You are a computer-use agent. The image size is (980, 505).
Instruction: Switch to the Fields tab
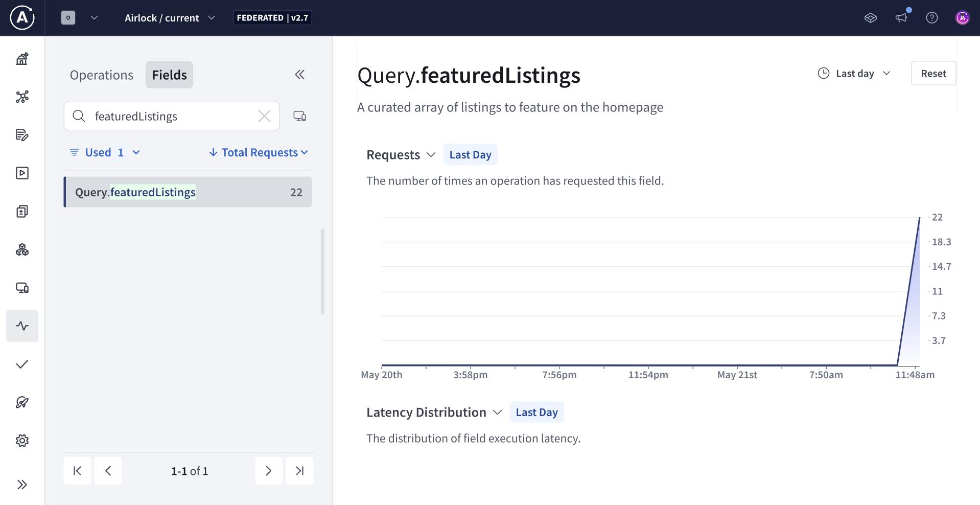[169, 75]
